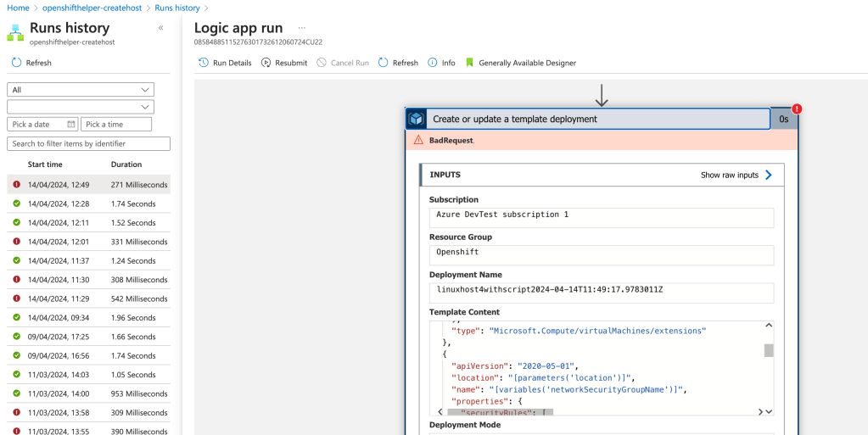Click the Show raw inputs chevron arrow
868x435 pixels.
coord(769,175)
